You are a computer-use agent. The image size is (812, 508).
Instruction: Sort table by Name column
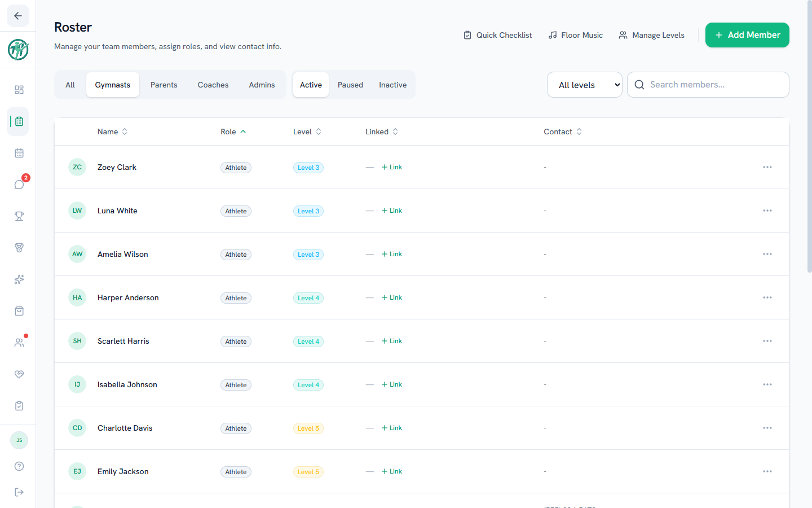pyautogui.click(x=112, y=132)
